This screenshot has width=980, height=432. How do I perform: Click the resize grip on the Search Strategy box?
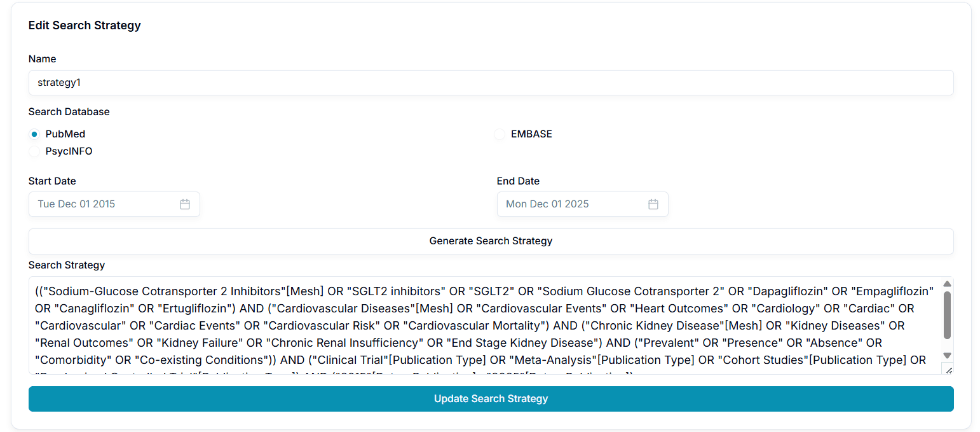point(949,369)
